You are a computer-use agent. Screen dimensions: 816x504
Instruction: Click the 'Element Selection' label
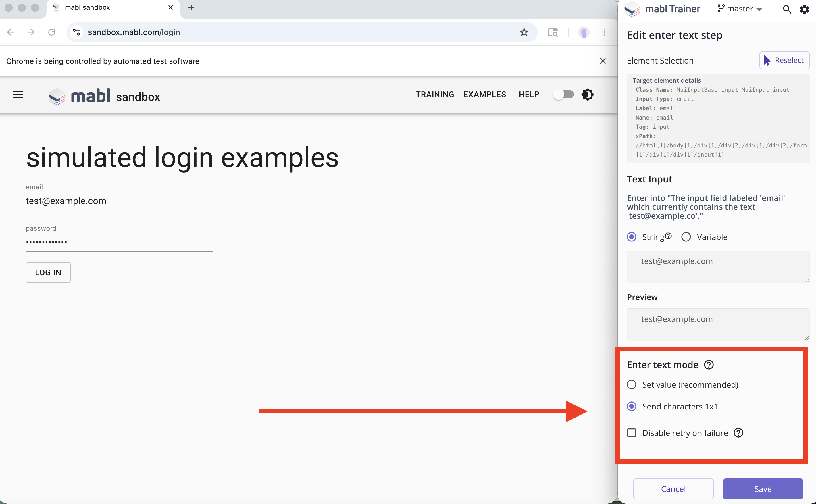coord(660,61)
